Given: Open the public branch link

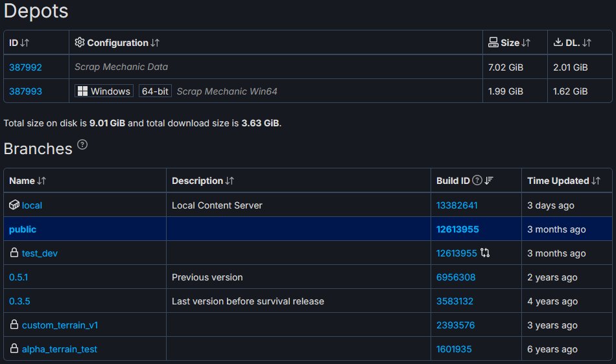Looking at the screenshot, I should point(23,229).
